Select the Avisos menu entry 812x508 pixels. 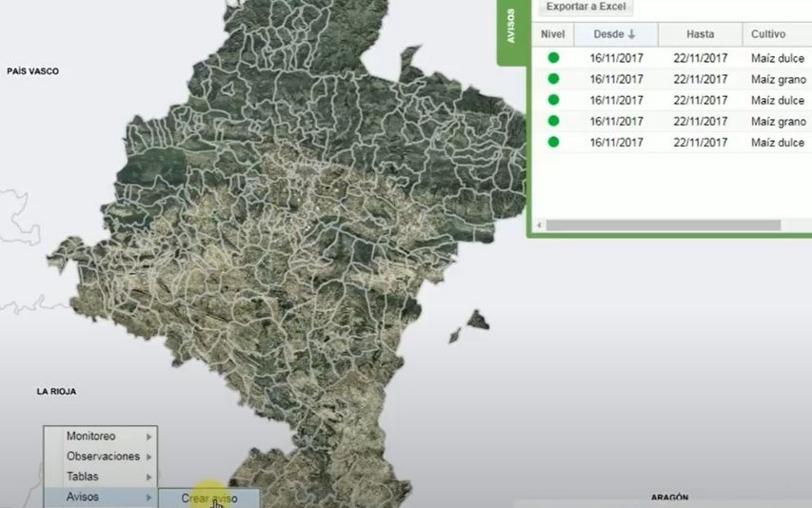click(x=83, y=497)
